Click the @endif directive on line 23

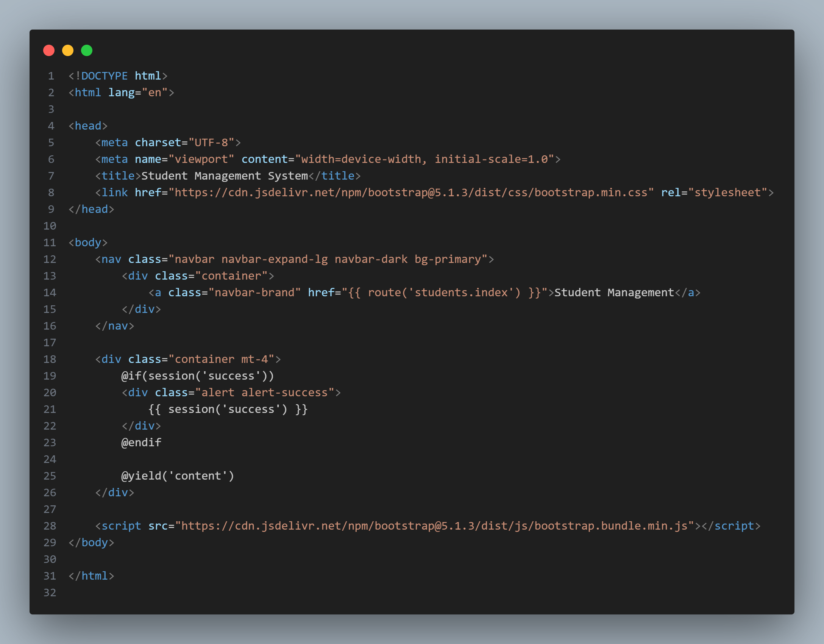[141, 442]
